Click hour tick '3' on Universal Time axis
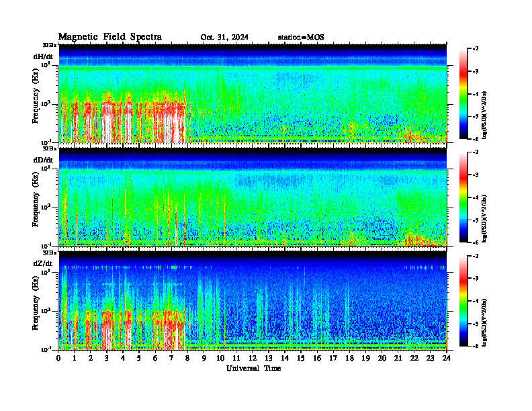This screenshot has width=532, height=411. pos(107,358)
